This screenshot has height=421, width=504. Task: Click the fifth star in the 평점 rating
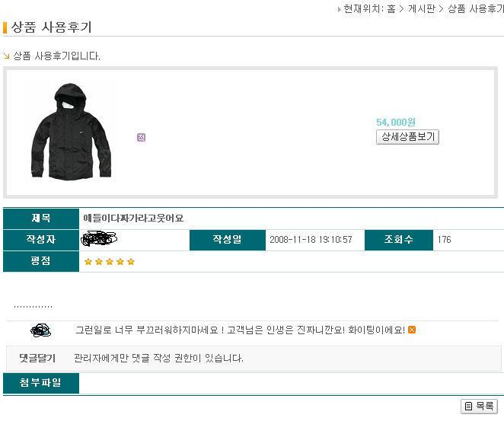[x=131, y=262]
